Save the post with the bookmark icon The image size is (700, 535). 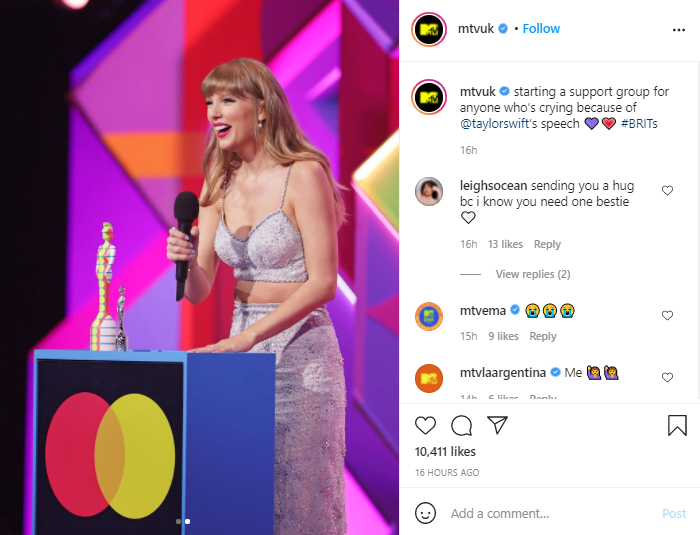pos(677,425)
